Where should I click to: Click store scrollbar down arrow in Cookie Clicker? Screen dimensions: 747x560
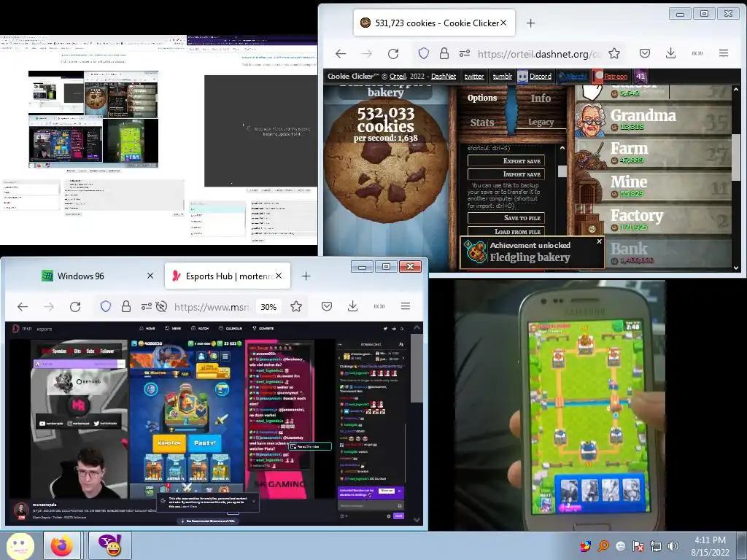tap(737, 268)
